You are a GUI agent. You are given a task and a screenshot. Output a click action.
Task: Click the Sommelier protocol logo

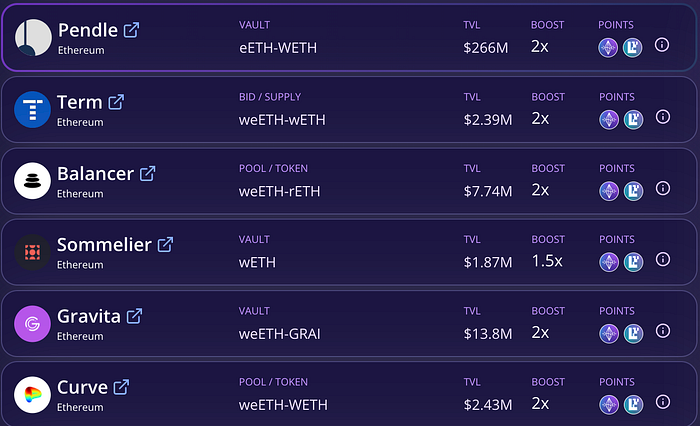point(33,252)
